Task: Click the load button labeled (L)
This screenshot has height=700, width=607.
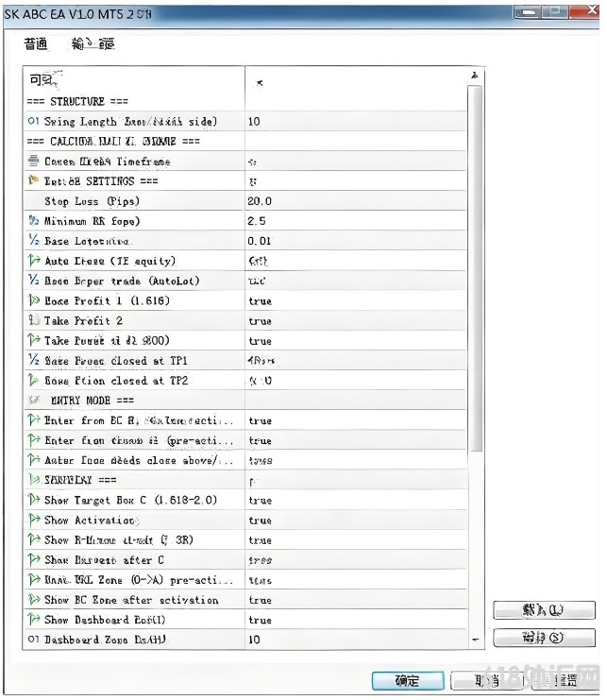Action: click(x=544, y=610)
